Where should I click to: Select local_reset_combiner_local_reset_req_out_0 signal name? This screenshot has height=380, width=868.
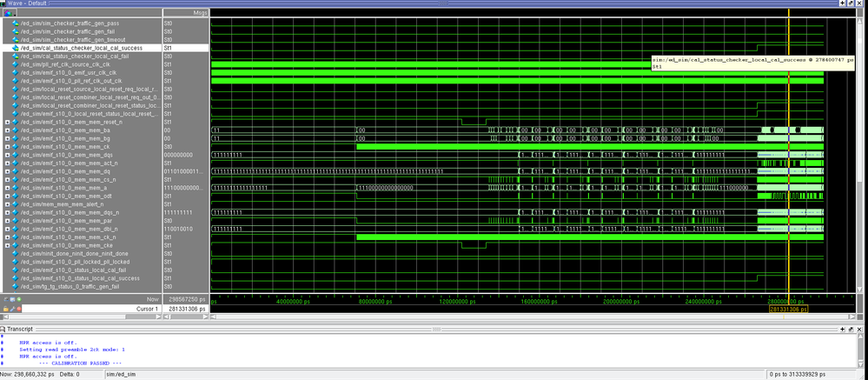[x=89, y=97]
